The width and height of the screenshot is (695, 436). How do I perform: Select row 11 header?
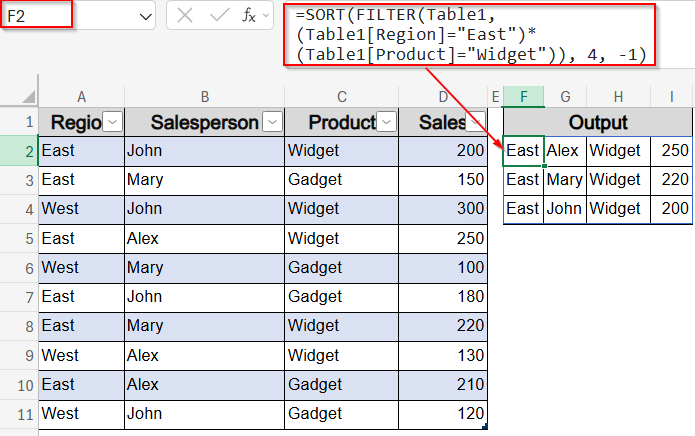[x=19, y=414]
